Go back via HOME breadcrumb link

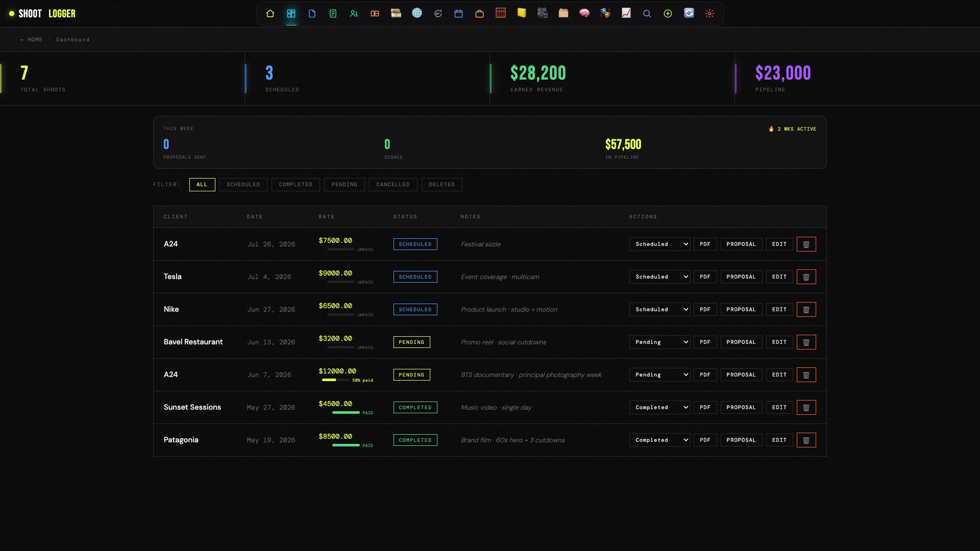32,40
